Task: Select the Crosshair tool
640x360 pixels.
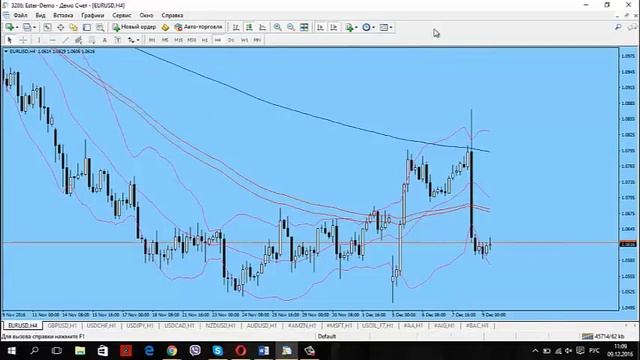Action: (x=23, y=40)
